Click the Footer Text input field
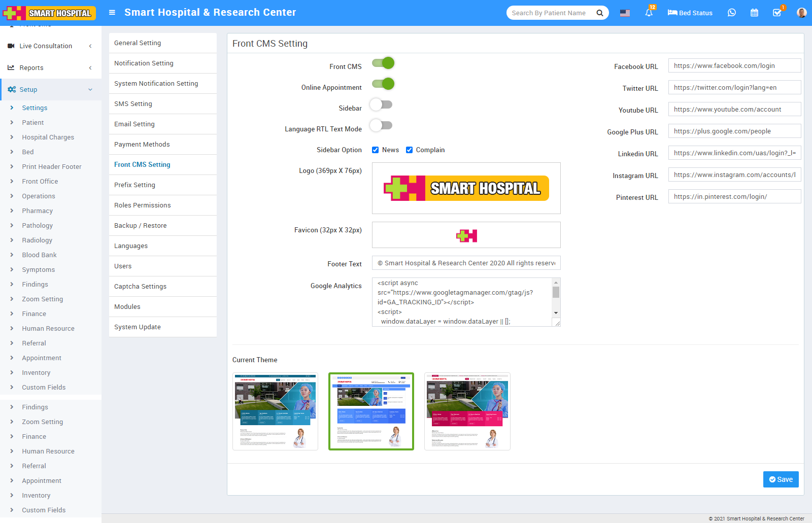This screenshot has width=812, height=523. point(466,263)
